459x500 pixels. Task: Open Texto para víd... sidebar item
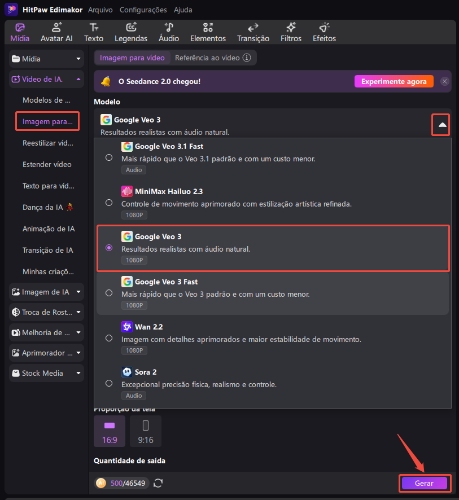(48, 186)
